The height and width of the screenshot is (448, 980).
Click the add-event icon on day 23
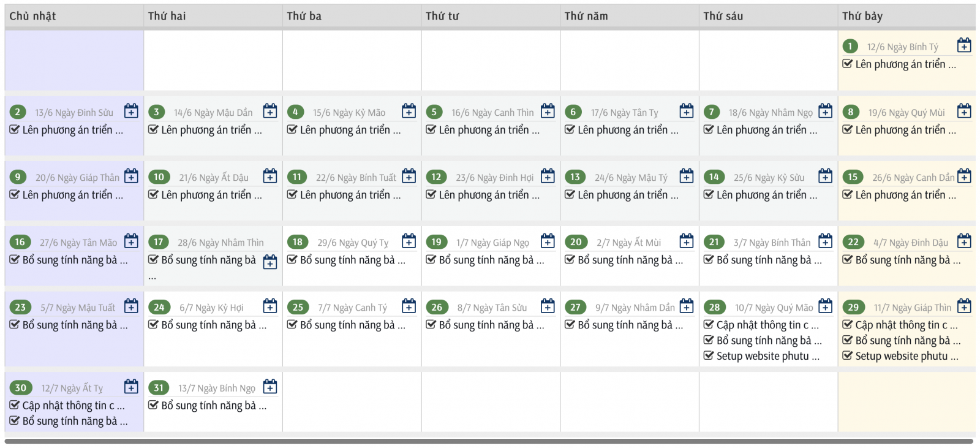click(131, 306)
